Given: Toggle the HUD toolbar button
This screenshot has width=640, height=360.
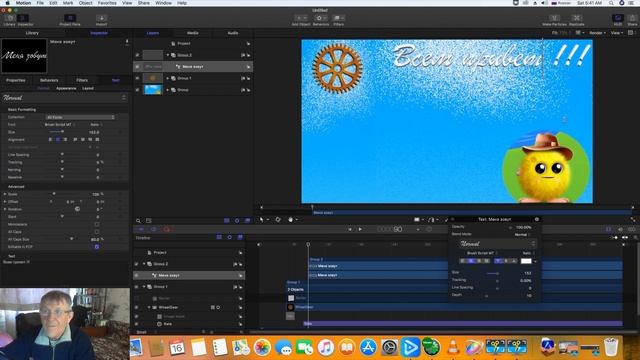Looking at the screenshot, I should click(618, 18).
